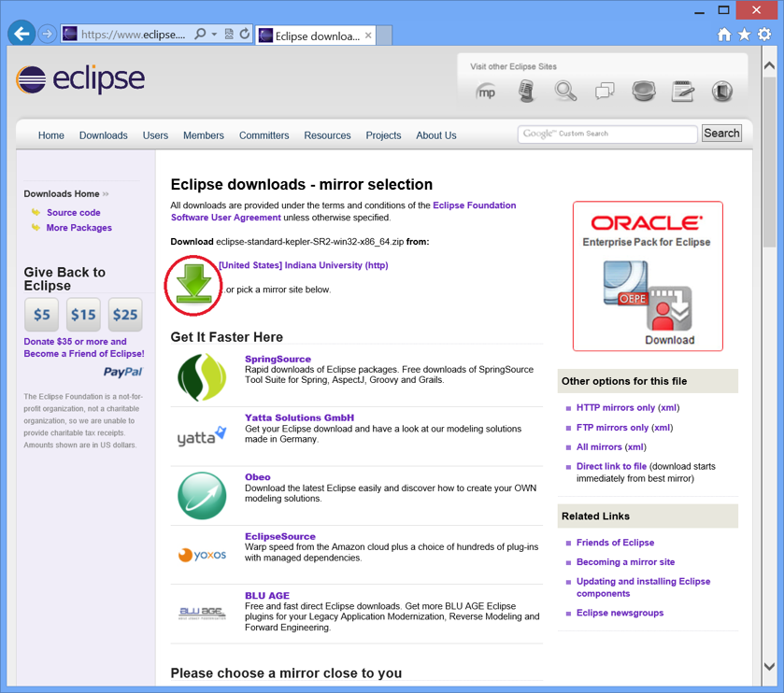Screen dimensions: 784x693
Task: Donate with the $25 button
Action: [125, 314]
